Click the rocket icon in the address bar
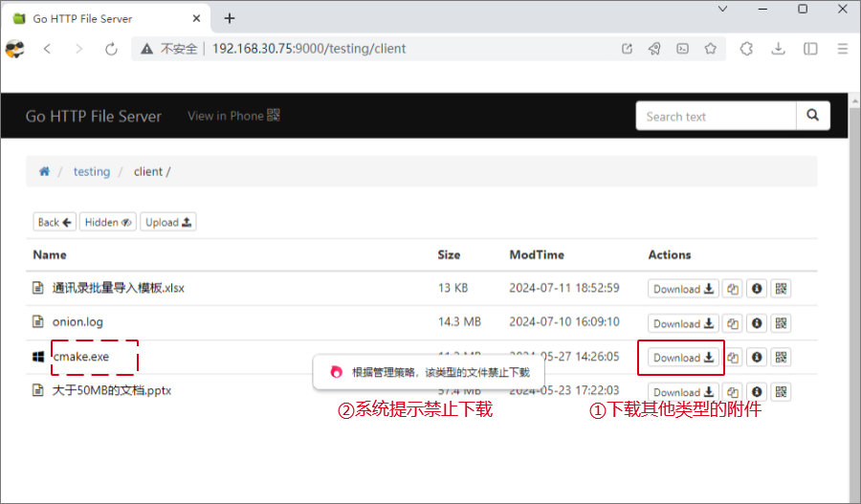 [x=654, y=49]
